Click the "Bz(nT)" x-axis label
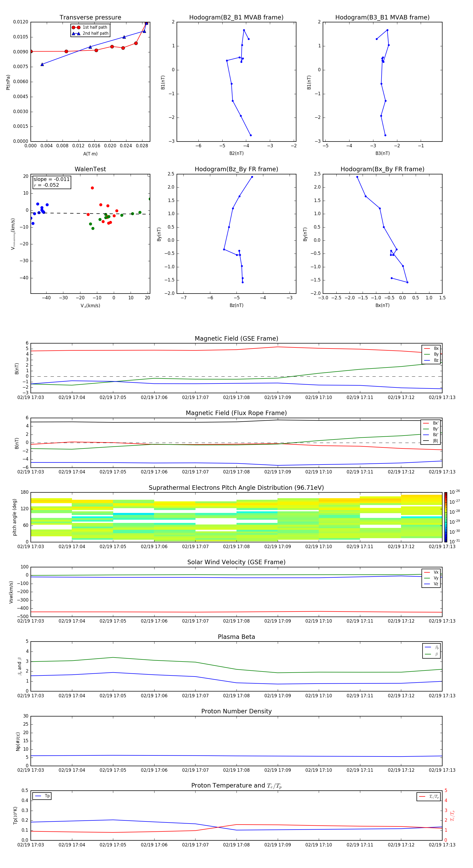 click(236, 305)
